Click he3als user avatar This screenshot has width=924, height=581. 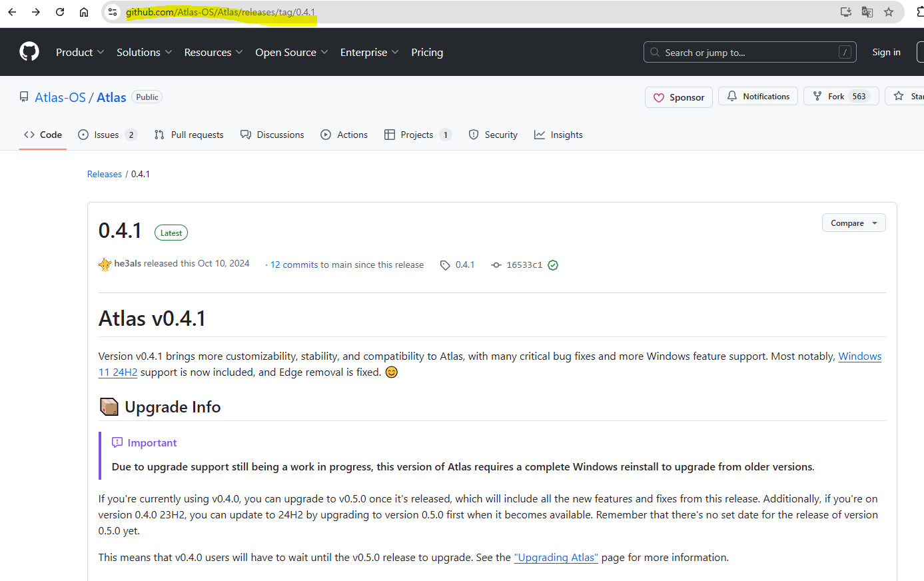click(x=105, y=264)
